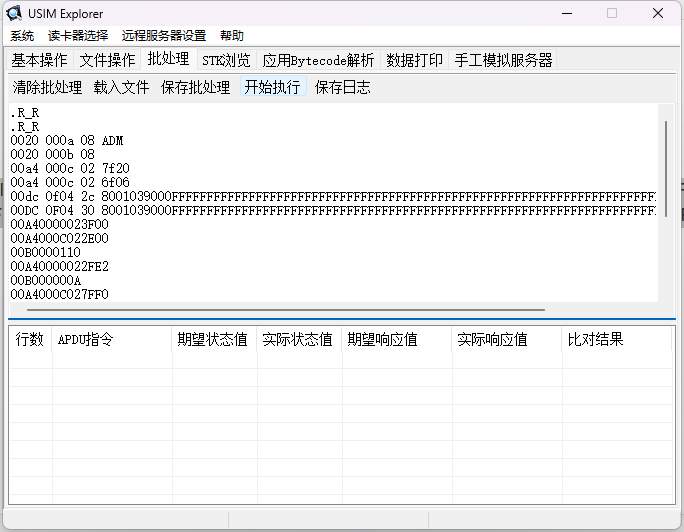Click the horizontal scrollbar under script text
Viewport: 684px width, 532px height.
pyautogui.click(x=300, y=310)
